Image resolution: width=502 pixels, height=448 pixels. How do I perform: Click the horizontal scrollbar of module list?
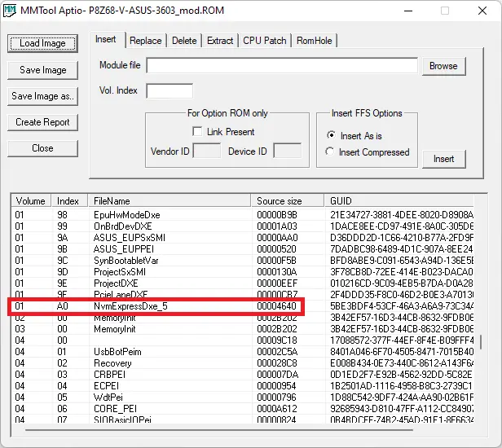pos(219,430)
